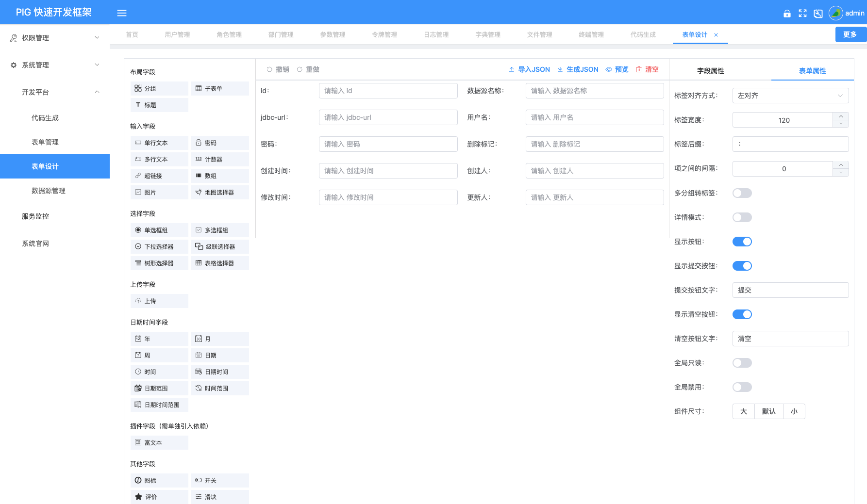Click the jdbc-url input field
This screenshot has height=504, width=867.
(x=388, y=117)
